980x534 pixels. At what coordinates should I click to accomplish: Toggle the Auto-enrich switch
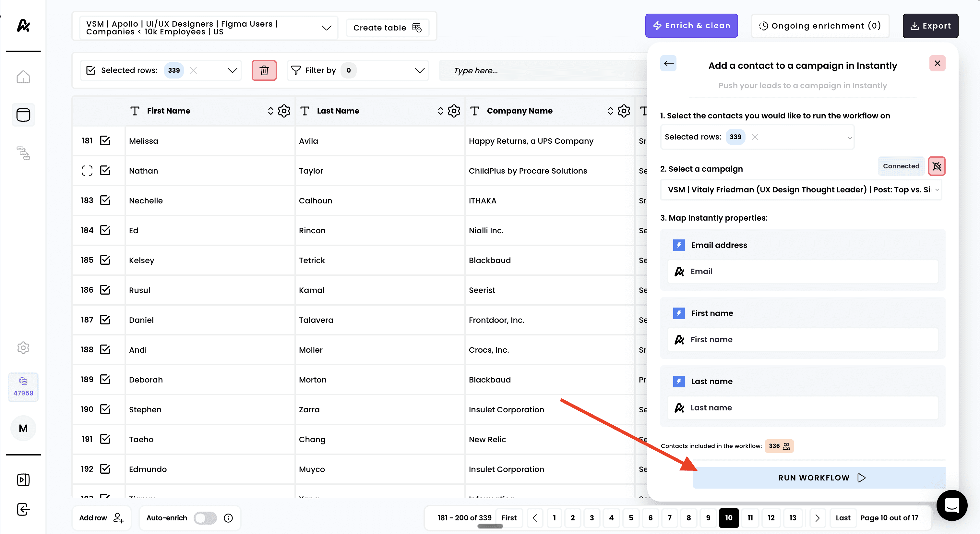(x=205, y=518)
